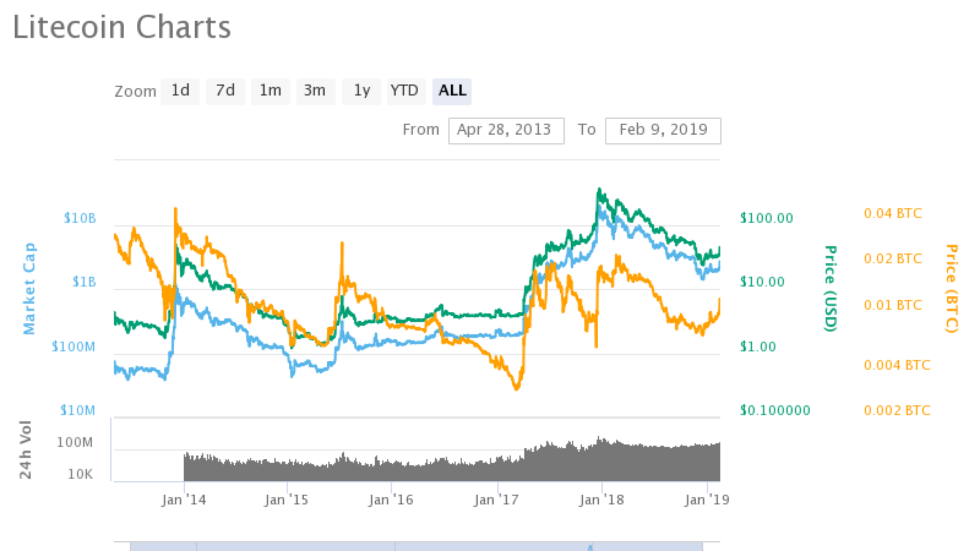Click the $1.00 price axis label
The height and width of the screenshot is (551, 980).
758,347
